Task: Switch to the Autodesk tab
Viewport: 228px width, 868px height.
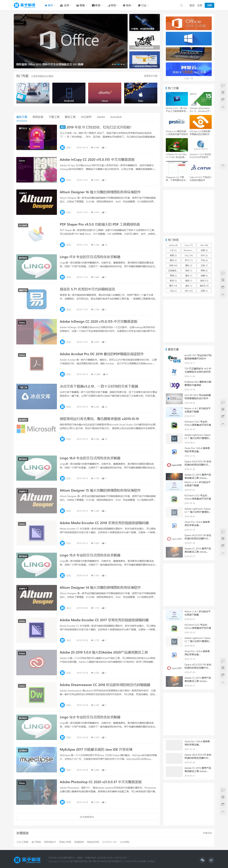Action: coord(116,117)
